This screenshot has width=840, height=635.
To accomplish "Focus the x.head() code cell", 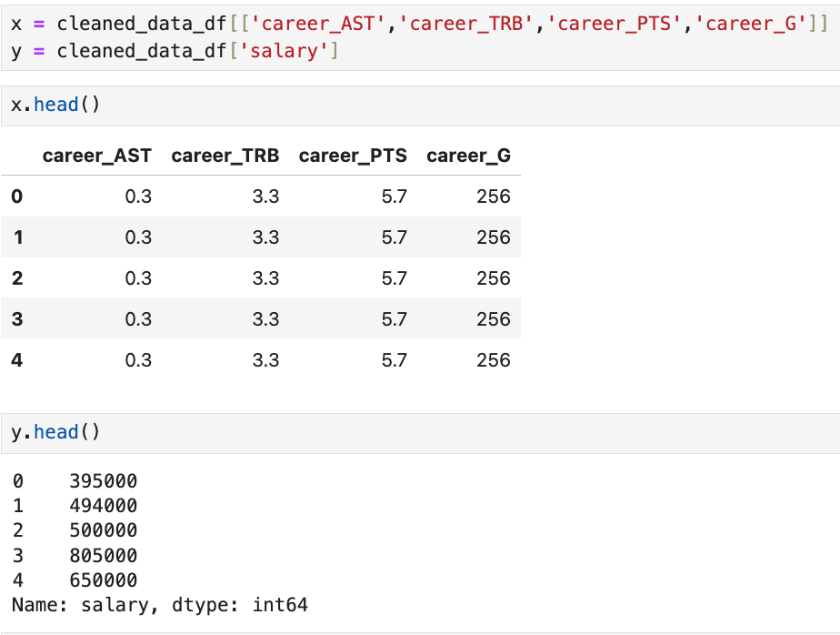I will tap(418, 106).
